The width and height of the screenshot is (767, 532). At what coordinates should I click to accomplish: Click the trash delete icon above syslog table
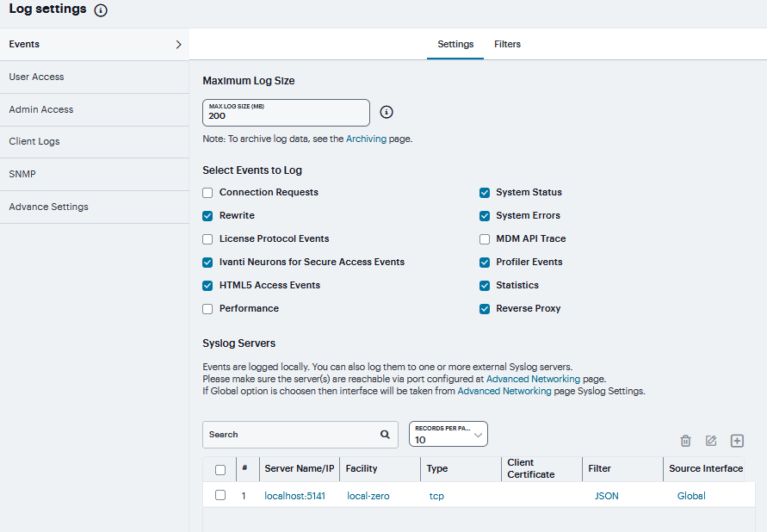pyautogui.click(x=685, y=441)
